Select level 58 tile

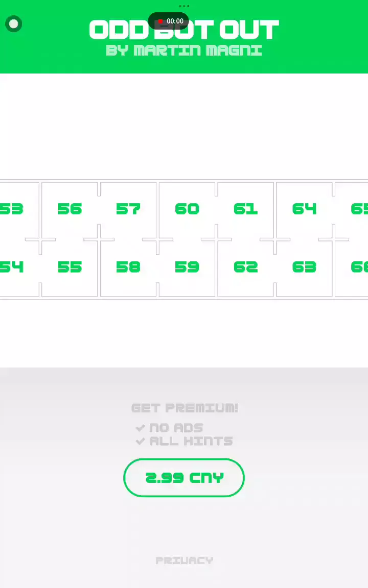pos(128,267)
